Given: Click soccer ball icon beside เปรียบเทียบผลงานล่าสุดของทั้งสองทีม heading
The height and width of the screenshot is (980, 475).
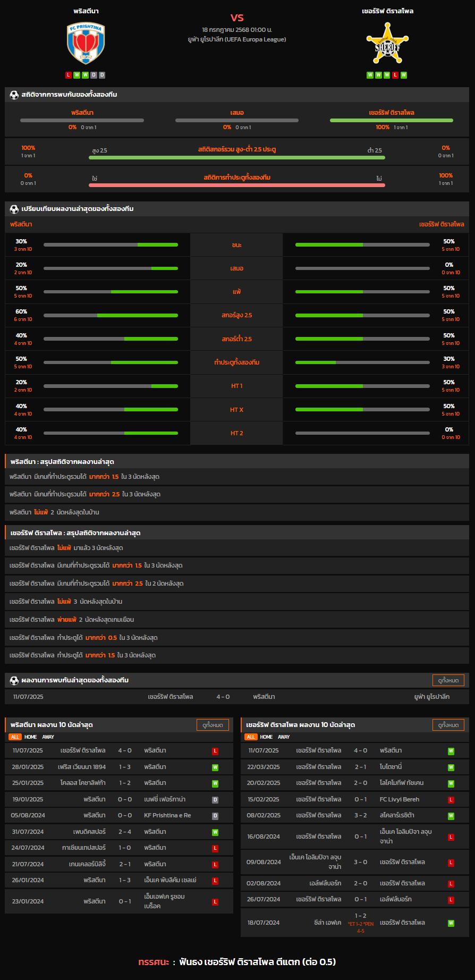Looking at the screenshot, I should (14, 209).
